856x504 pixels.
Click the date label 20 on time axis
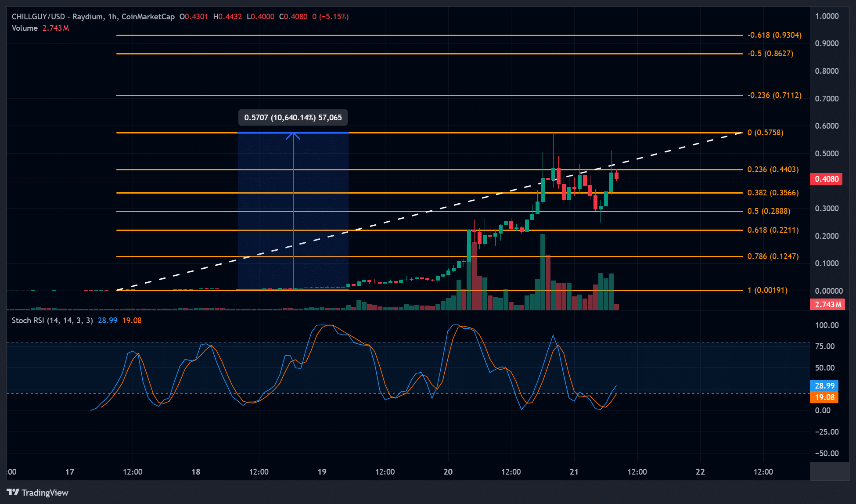coord(448,472)
